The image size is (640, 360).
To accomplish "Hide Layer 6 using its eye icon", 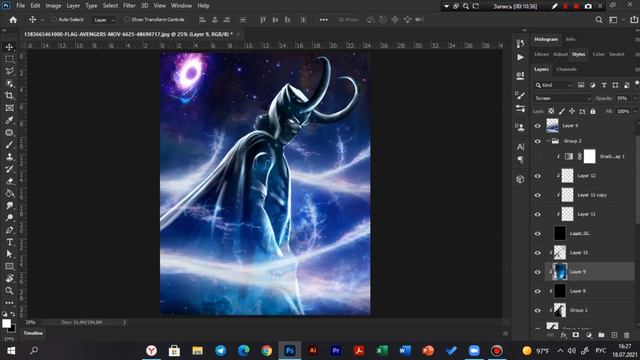I will [x=538, y=126].
